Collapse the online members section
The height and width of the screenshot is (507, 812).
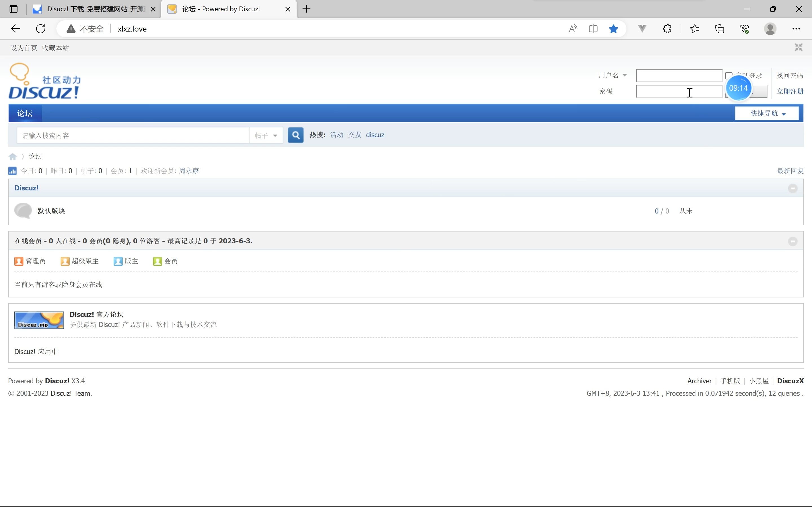[x=793, y=241]
